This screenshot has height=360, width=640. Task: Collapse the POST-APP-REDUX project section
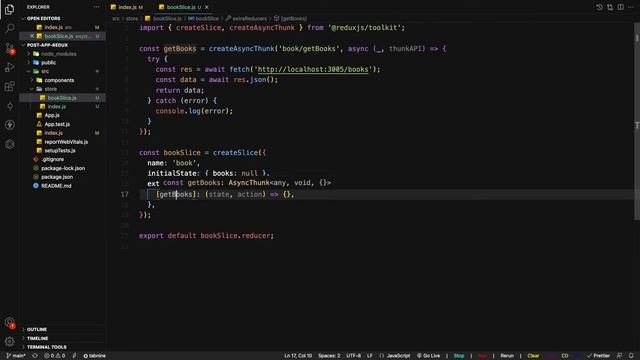[x=47, y=45]
